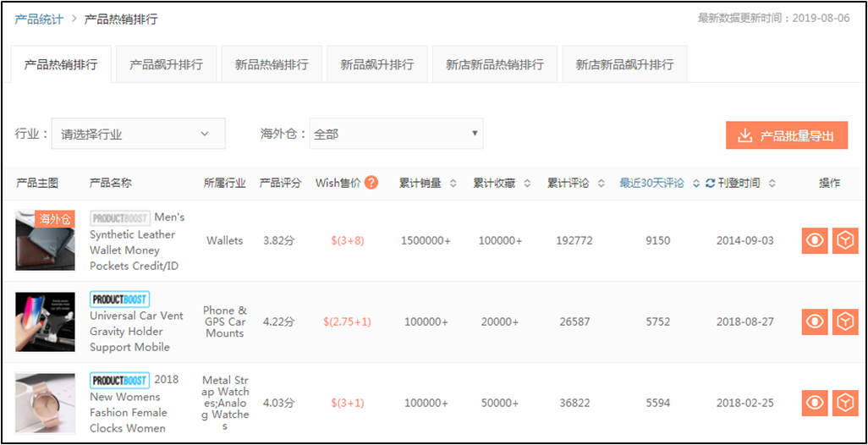Click the box icon for the Men's wallet row
Viewport: 868px width, 445px height.
coord(844,241)
